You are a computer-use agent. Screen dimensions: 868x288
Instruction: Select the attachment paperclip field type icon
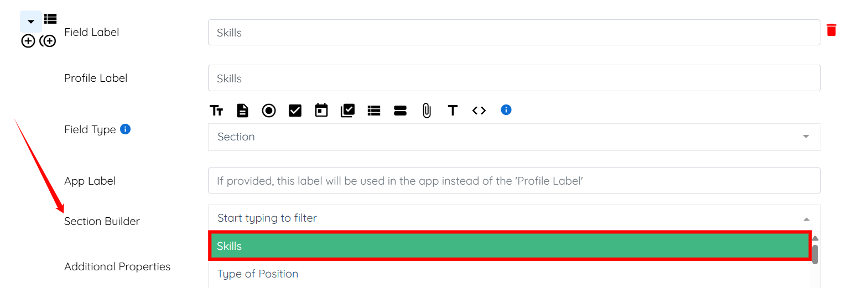[427, 111]
